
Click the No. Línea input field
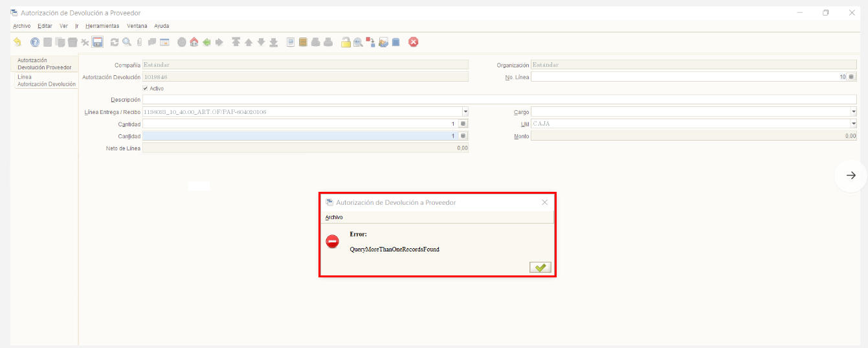[x=689, y=76]
